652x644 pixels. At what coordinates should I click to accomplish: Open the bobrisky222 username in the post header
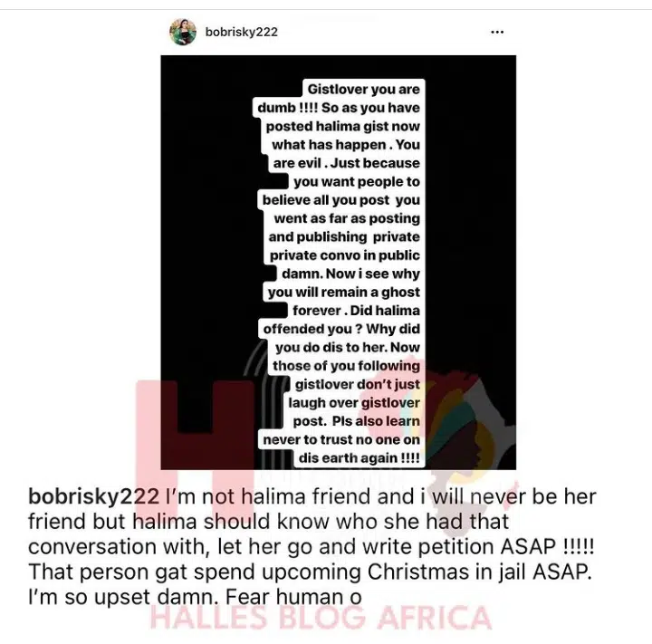(241, 32)
